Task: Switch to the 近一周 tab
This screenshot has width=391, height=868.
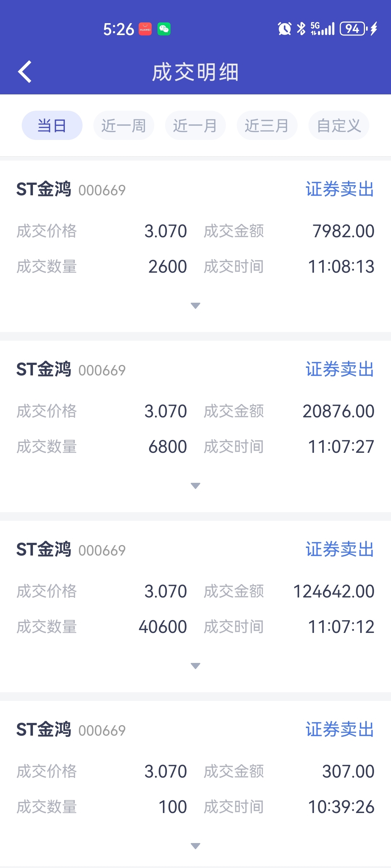Action: pyautogui.click(x=124, y=125)
